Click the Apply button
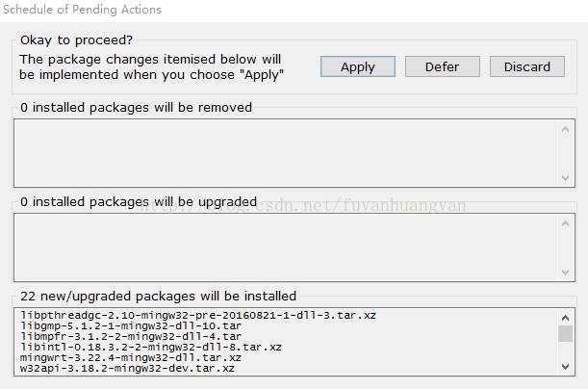 coord(358,66)
